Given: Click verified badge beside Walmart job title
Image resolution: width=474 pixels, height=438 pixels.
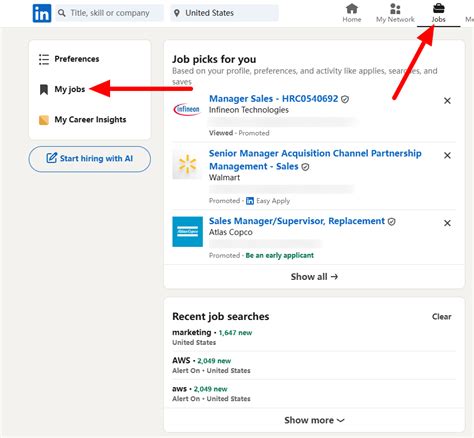Looking at the screenshot, I should pyautogui.click(x=305, y=167).
